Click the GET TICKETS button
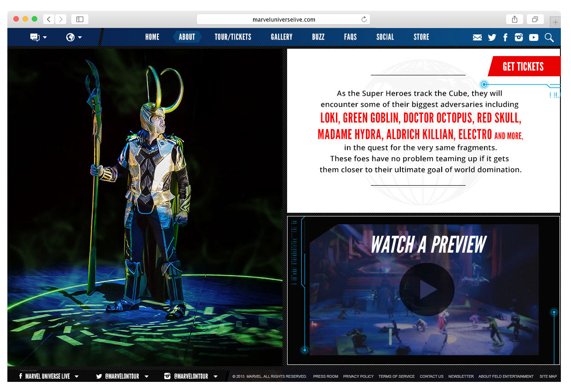 click(x=524, y=67)
